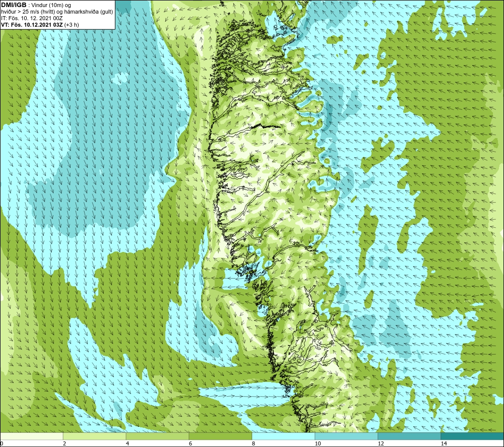Click the scale label '2'

(x=65, y=443)
